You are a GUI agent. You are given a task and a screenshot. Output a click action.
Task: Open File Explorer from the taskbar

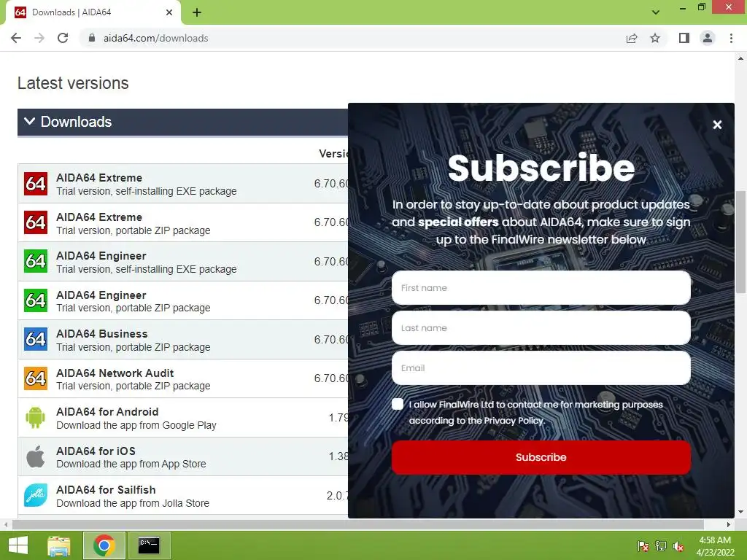pyautogui.click(x=59, y=545)
